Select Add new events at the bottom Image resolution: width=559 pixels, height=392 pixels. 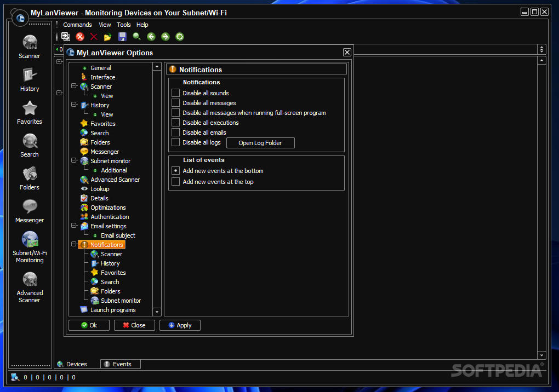point(175,171)
